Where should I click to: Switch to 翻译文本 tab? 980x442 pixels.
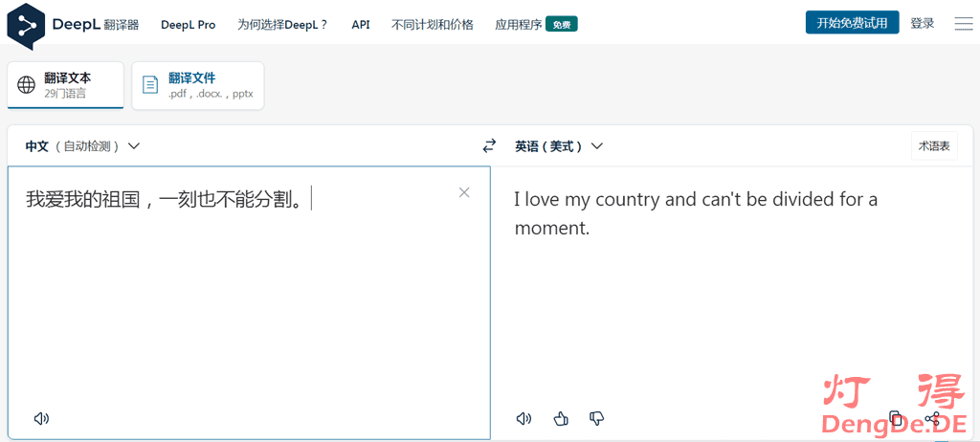point(66,85)
